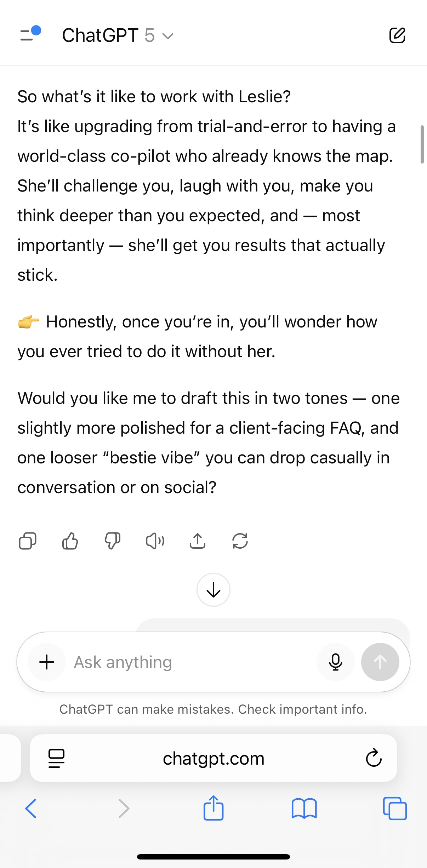Open Safari tabs overview
The height and width of the screenshot is (868, 427).
pos(395,809)
